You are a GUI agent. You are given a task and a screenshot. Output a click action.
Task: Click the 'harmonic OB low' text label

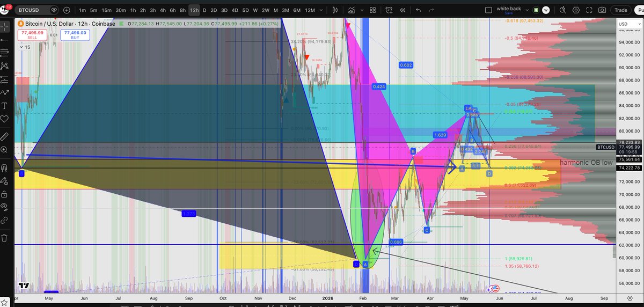point(586,162)
